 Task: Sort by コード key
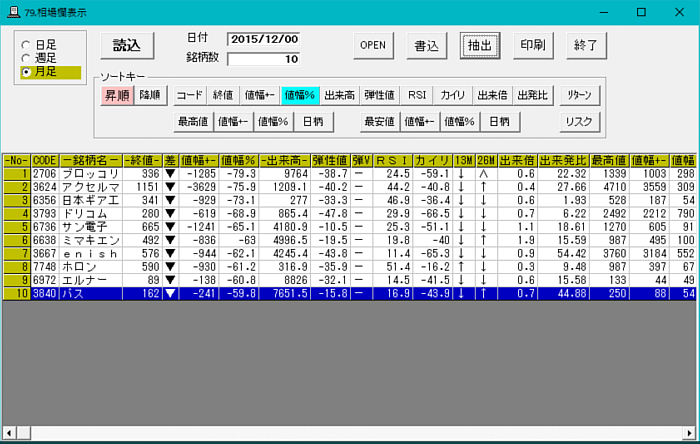[190, 95]
